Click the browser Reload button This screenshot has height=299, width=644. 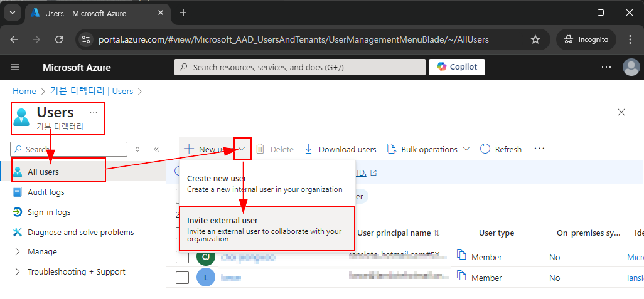pyautogui.click(x=59, y=39)
